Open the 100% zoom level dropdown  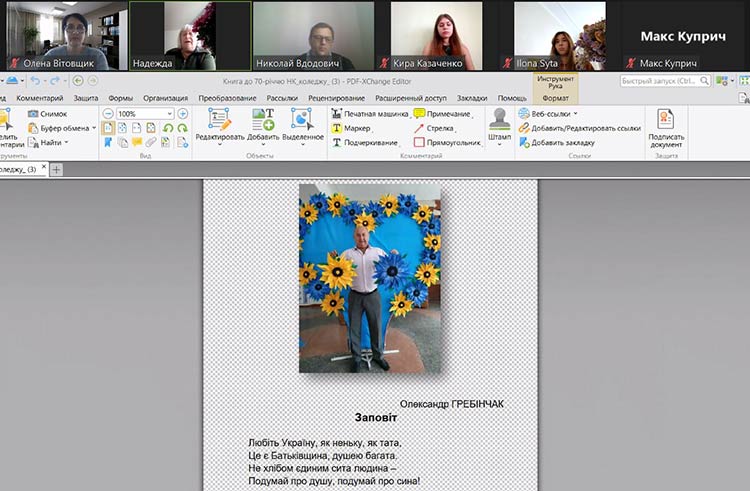[169, 114]
